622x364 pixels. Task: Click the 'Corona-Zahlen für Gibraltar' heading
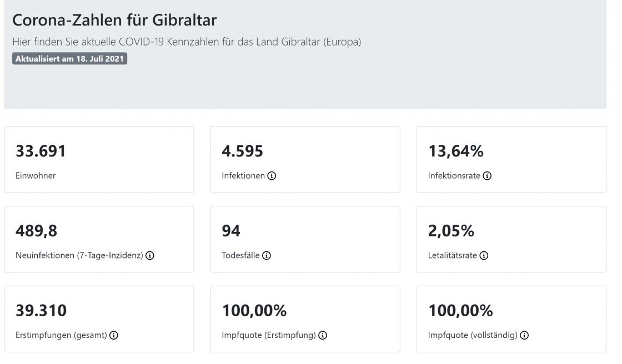tap(114, 21)
